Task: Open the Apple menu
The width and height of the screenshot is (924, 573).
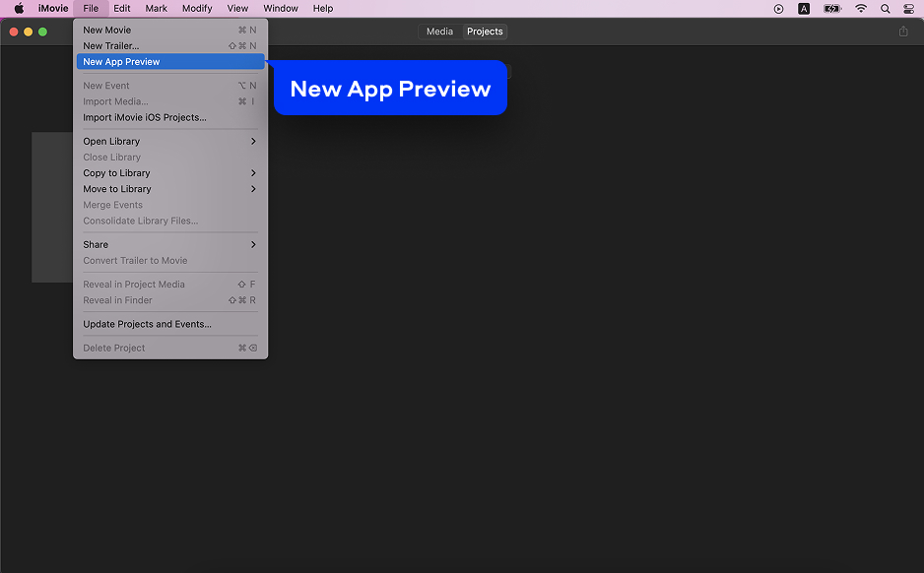Action: pyautogui.click(x=19, y=8)
